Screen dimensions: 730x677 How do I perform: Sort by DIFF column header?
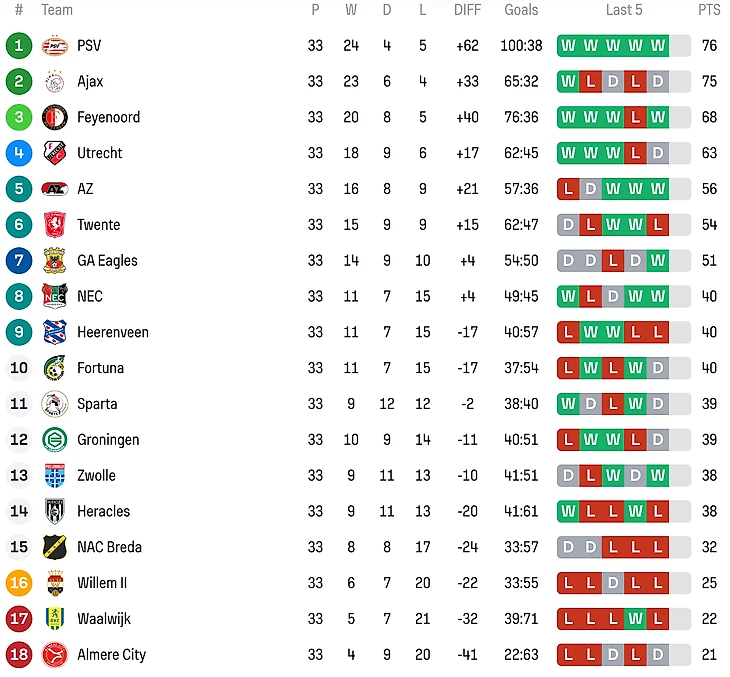[x=467, y=10]
